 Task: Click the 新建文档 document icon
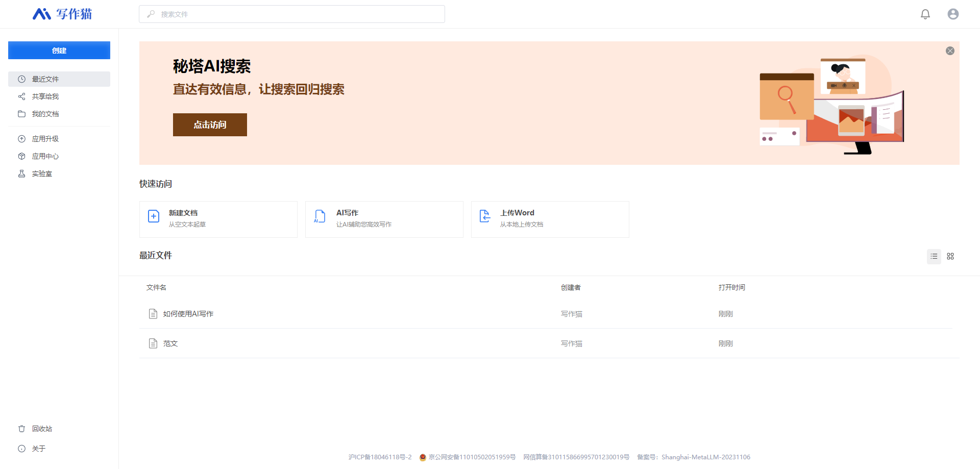154,216
